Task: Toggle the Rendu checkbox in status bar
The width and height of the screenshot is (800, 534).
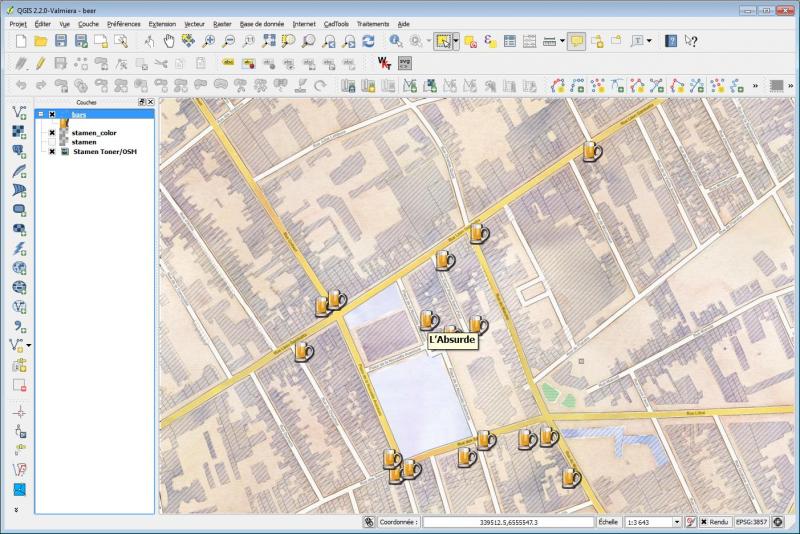Action: pos(703,522)
